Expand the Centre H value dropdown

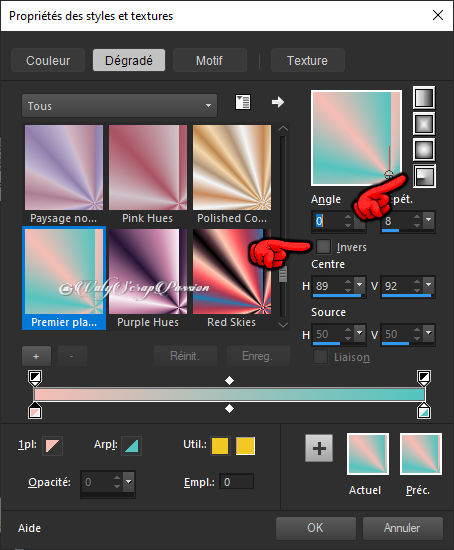(359, 284)
